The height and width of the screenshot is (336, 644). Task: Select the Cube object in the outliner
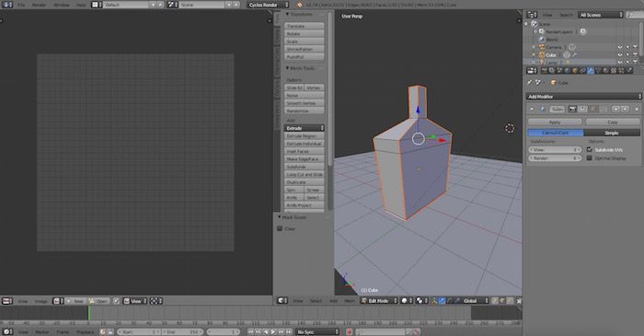coord(551,55)
